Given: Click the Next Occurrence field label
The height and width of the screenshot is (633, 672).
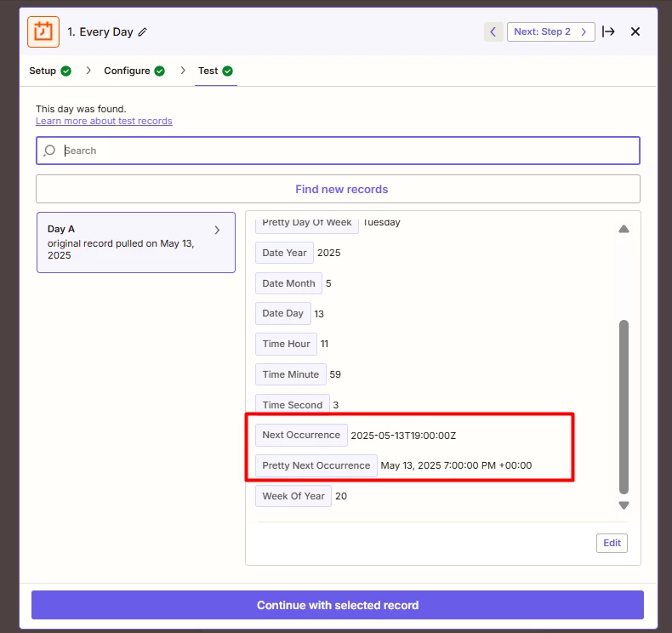Looking at the screenshot, I should (301, 435).
